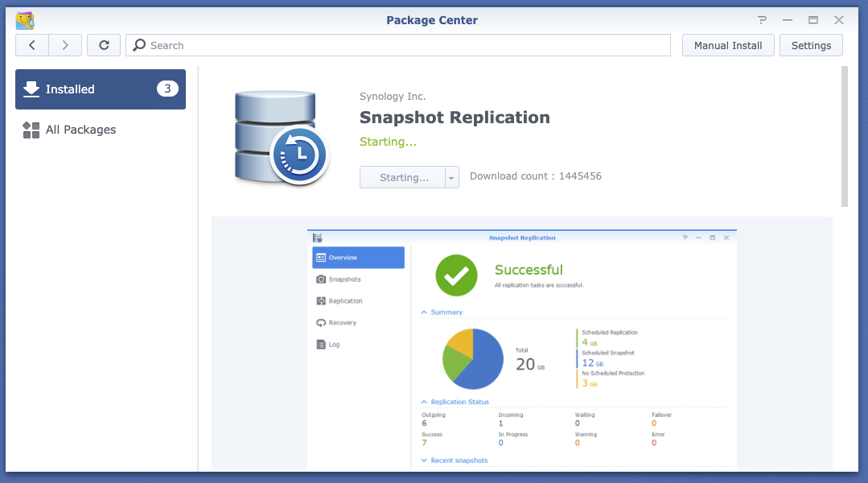
Task: Click the Package Center app icon
Action: coord(25,20)
